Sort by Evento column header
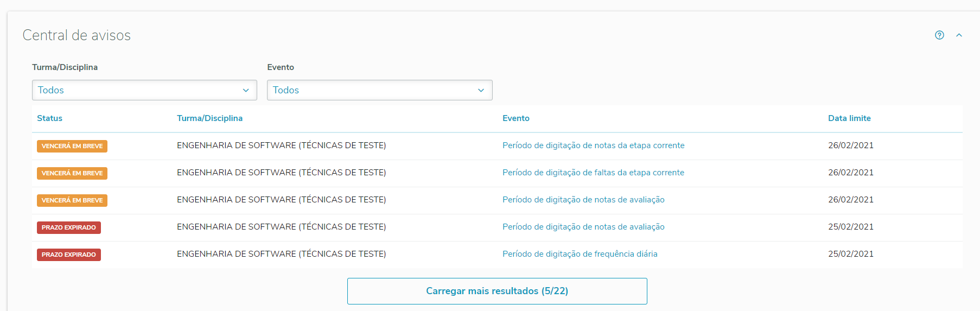980x311 pixels. [x=516, y=118]
